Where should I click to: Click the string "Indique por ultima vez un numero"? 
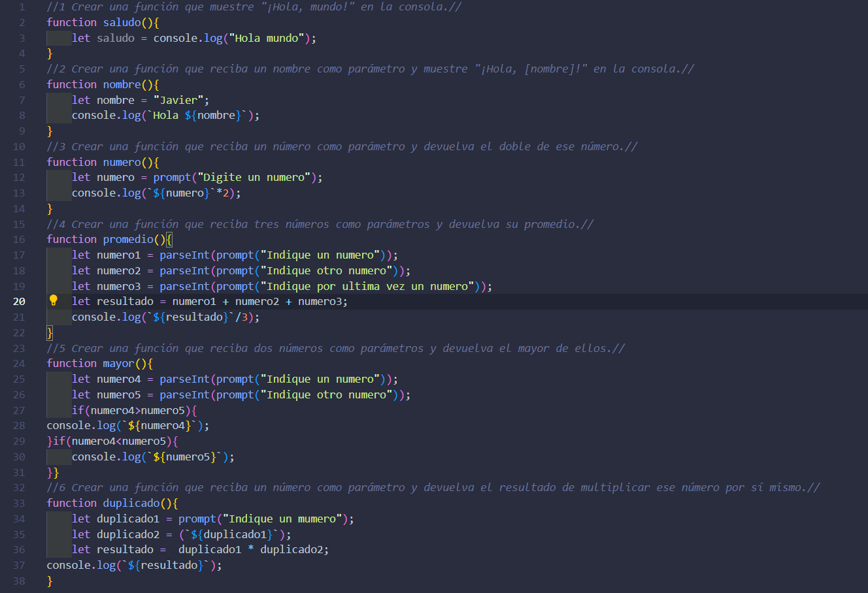coord(367,286)
